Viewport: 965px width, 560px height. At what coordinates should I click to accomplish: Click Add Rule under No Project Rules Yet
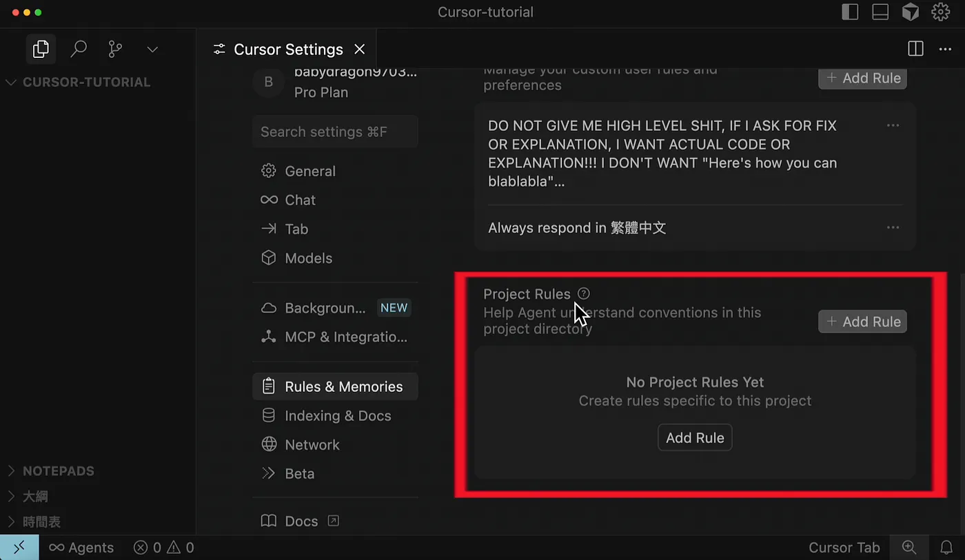695,437
